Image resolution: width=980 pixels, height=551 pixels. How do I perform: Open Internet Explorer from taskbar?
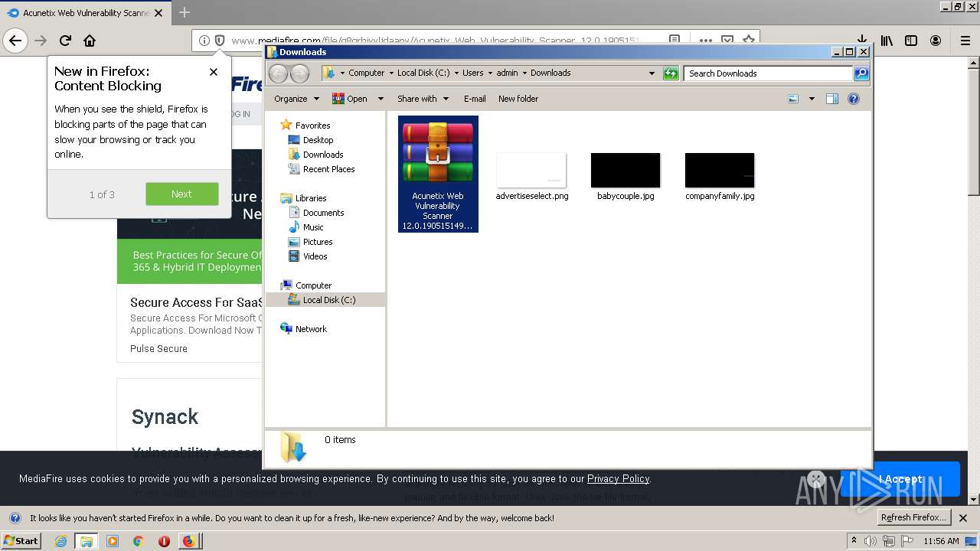point(60,541)
